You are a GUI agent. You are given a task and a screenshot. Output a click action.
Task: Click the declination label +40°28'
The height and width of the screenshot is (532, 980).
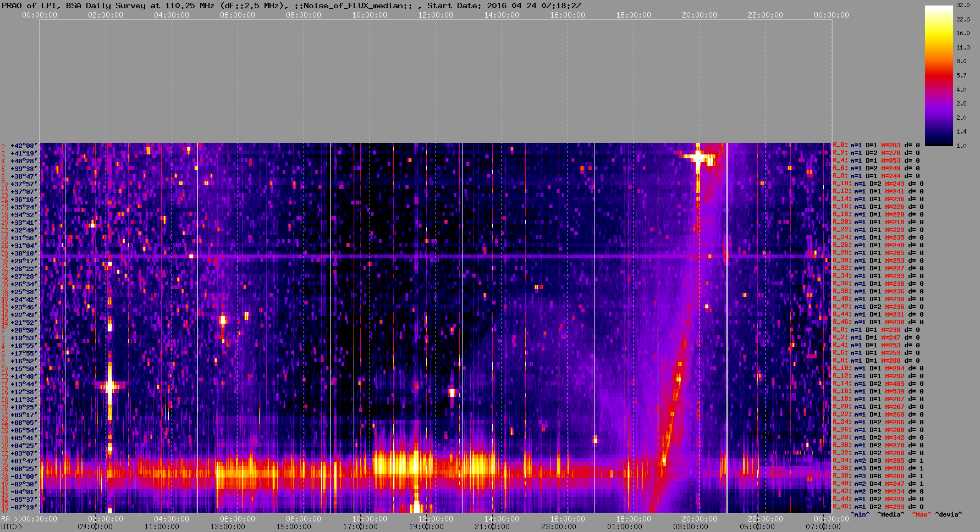point(24,161)
